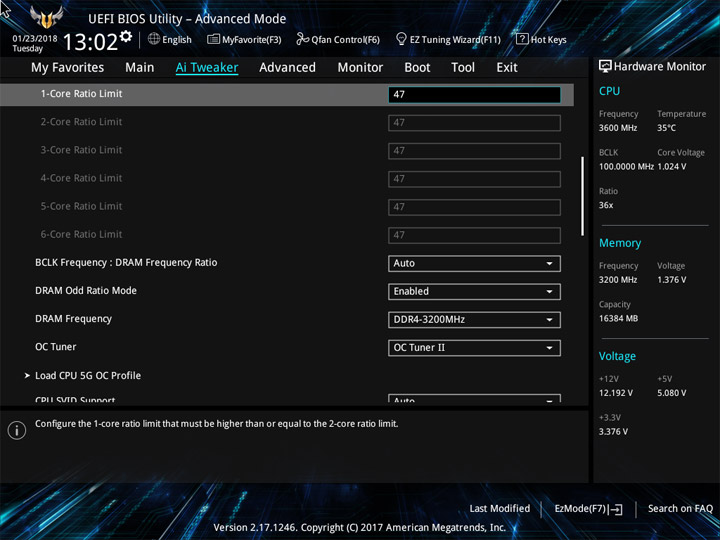Click Search on FAQ

[x=680, y=509]
